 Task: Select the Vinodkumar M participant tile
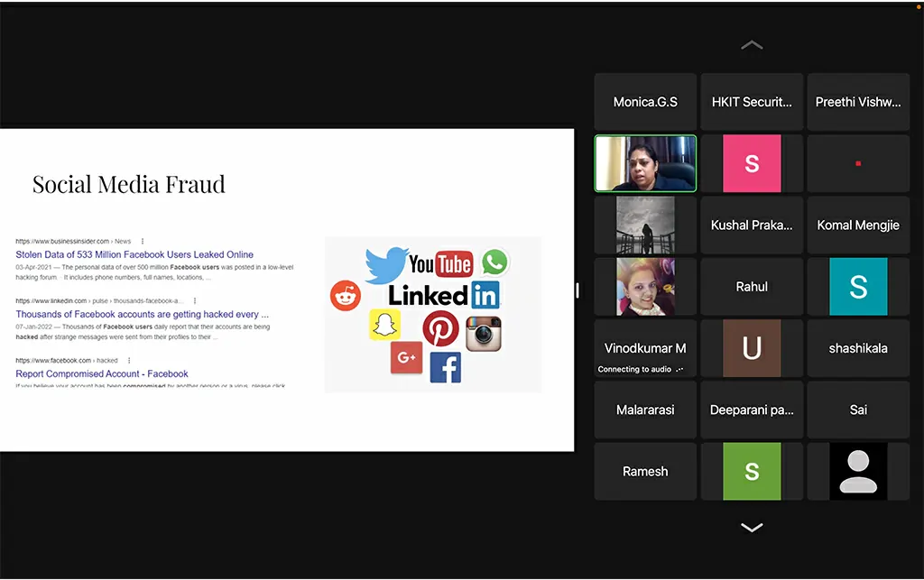pos(645,348)
